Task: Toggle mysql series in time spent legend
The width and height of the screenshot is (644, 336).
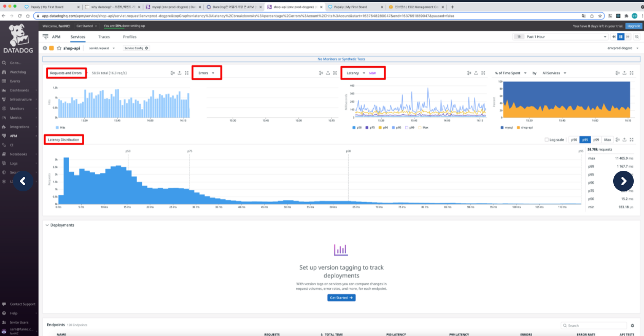Action: (x=506, y=127)
